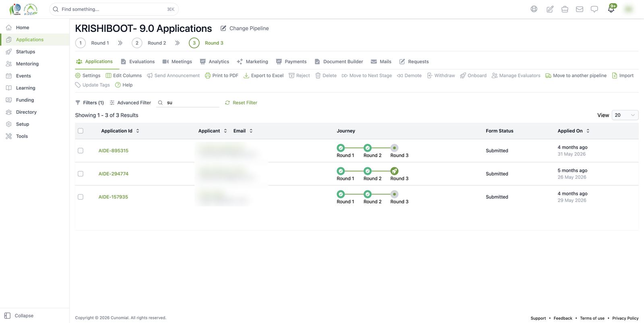This screenshot has width=644, height=323.
Task: Open the Document Builder tab
Action: [x=339, y=62]
